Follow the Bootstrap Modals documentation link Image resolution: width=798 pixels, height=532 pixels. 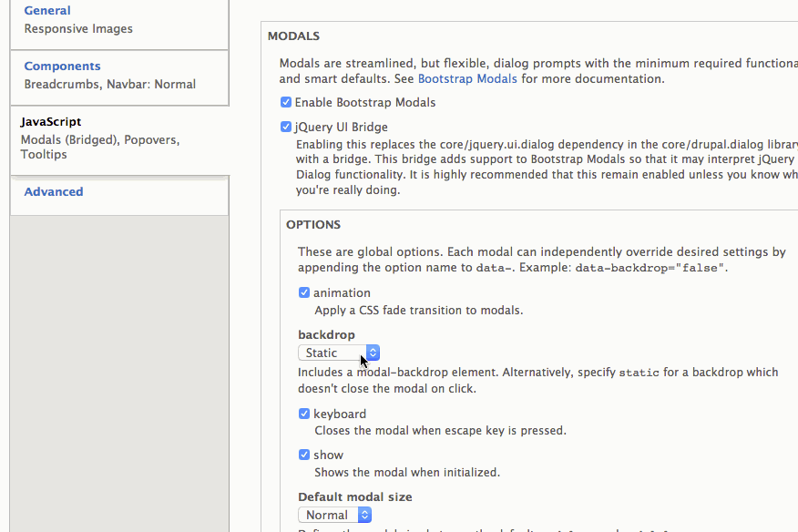[x=467, y=78]
